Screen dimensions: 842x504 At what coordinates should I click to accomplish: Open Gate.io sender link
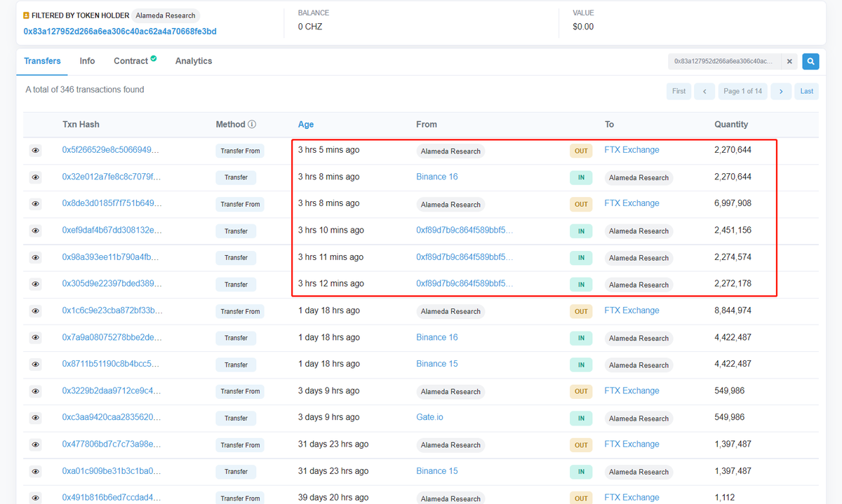click(x=429, y=417)
